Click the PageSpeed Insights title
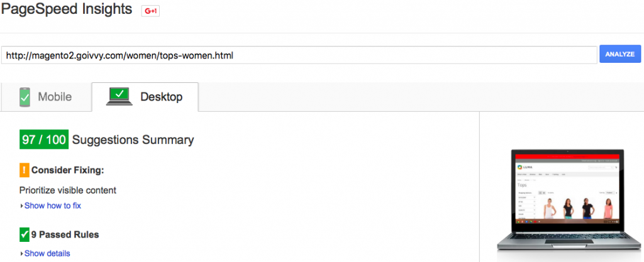Viewport: 644px width, 262px height. 67,9
